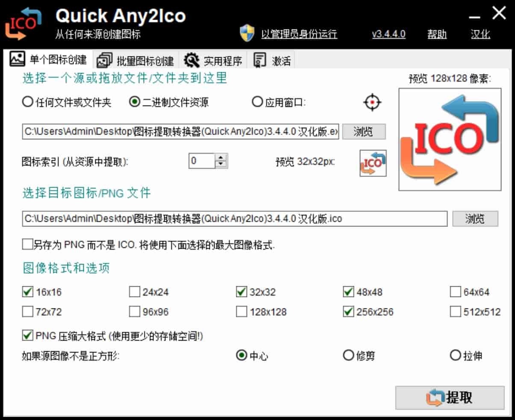The width and height of the screenshot is (515, 420).
Task: Click the crosshair window picker icon
Action: (x=373, y=102)
